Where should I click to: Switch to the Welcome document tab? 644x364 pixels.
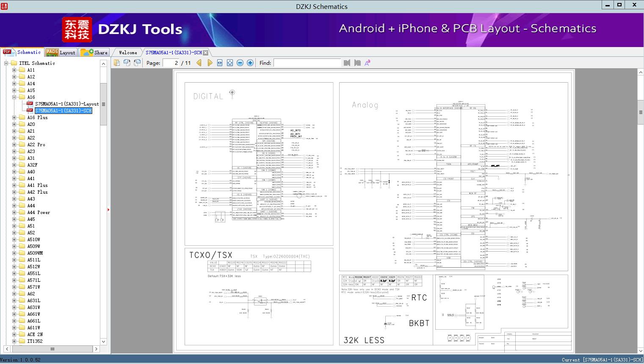pos(127,53)
